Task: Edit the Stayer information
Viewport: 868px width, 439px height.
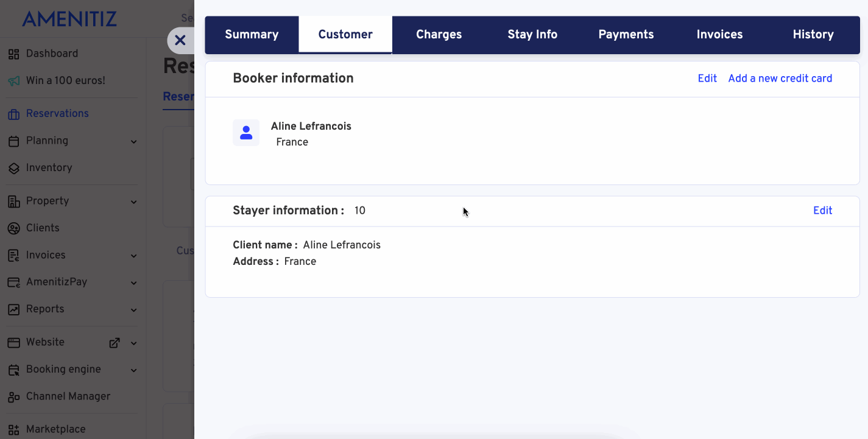Action: point(823,211)
